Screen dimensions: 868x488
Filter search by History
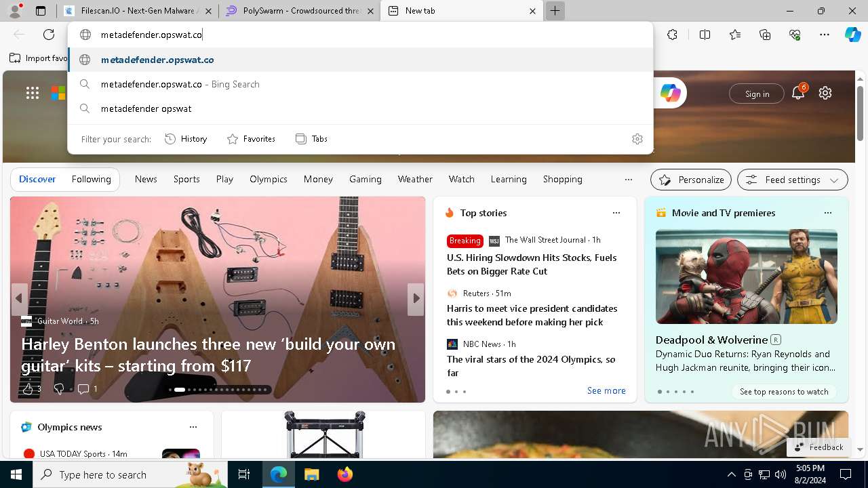tap(186, 139)
